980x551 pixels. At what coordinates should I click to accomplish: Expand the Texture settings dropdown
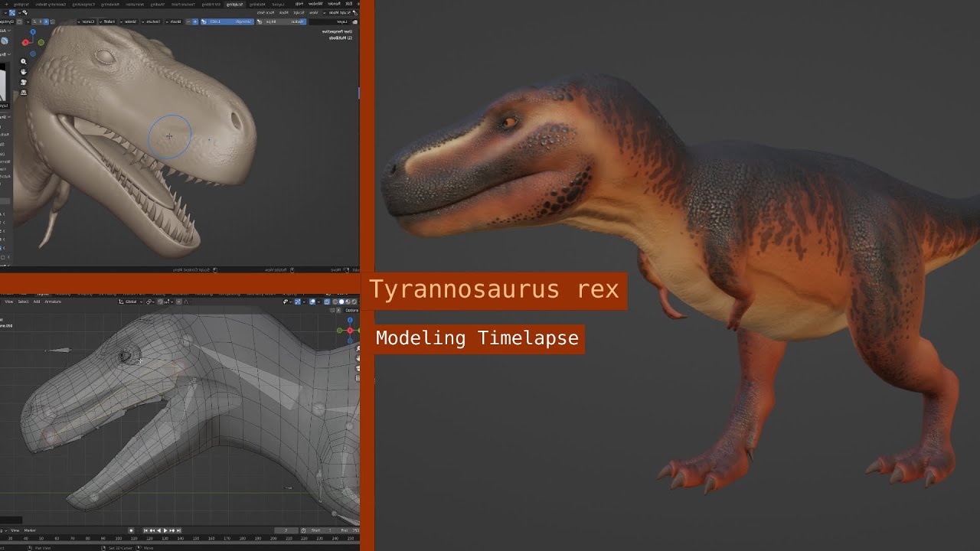click(152, 21)
